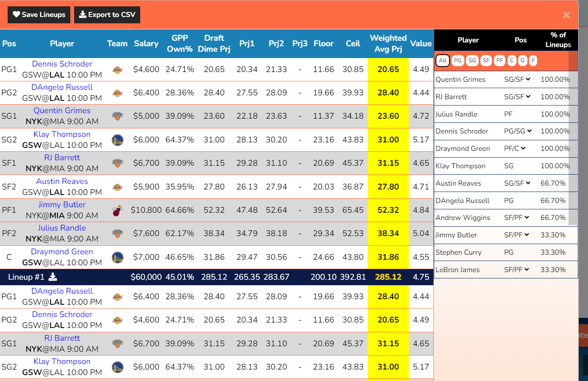Toggle the SF position filter
588x381 pixels.
click(x=486, y=61)
